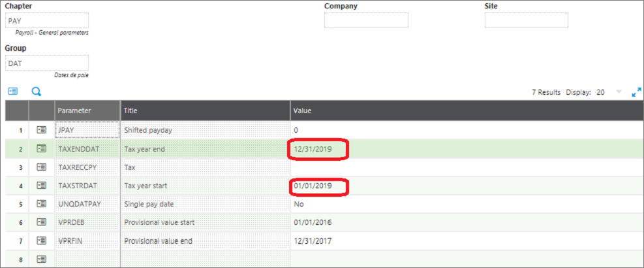This screenshot has height=268, width=644.
Task: Click the Single pay date value No
Action: [x=299, y=204]
